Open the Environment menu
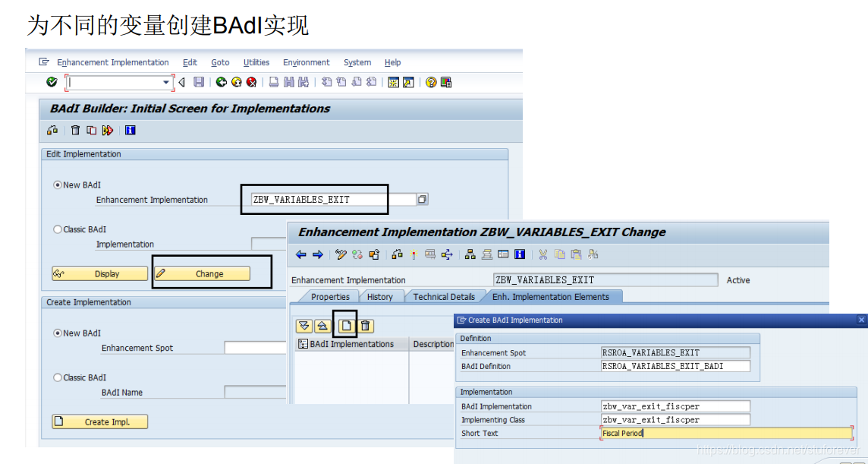 point(306,62)
